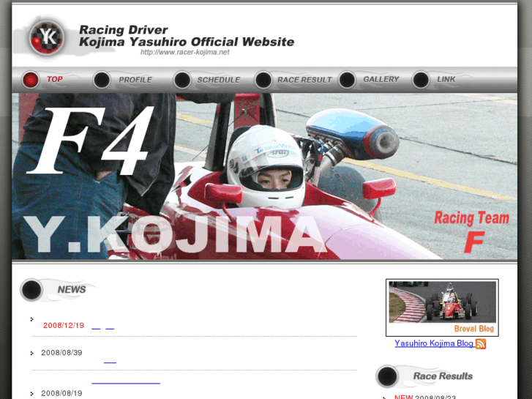The height and width of the screenshot is (399, 532).
Task: Click the black circle icon beside PROFILE
Action: tap(102, 80)
